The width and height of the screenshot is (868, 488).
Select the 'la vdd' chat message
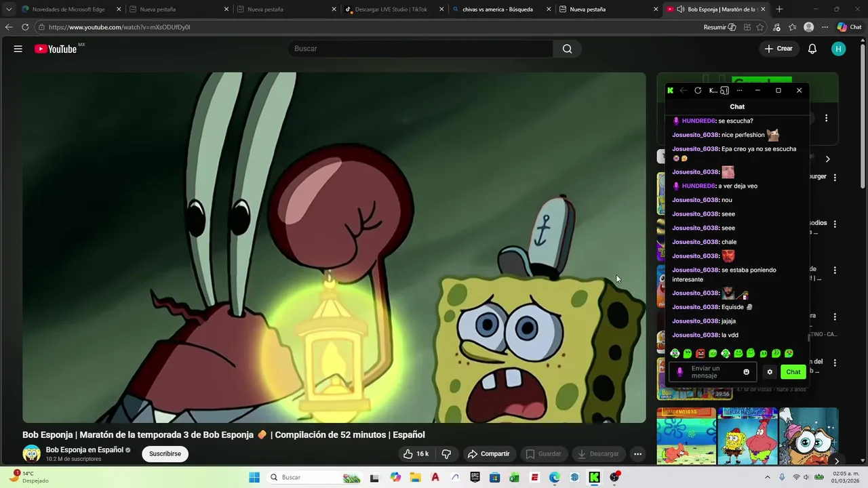[705, 335]
